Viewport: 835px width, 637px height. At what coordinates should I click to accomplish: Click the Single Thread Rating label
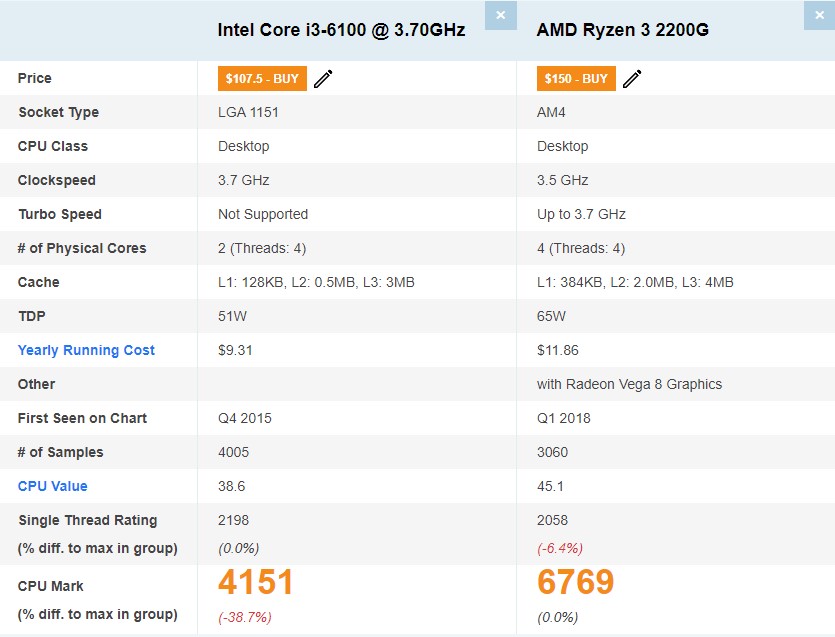(x=88, y=520)
